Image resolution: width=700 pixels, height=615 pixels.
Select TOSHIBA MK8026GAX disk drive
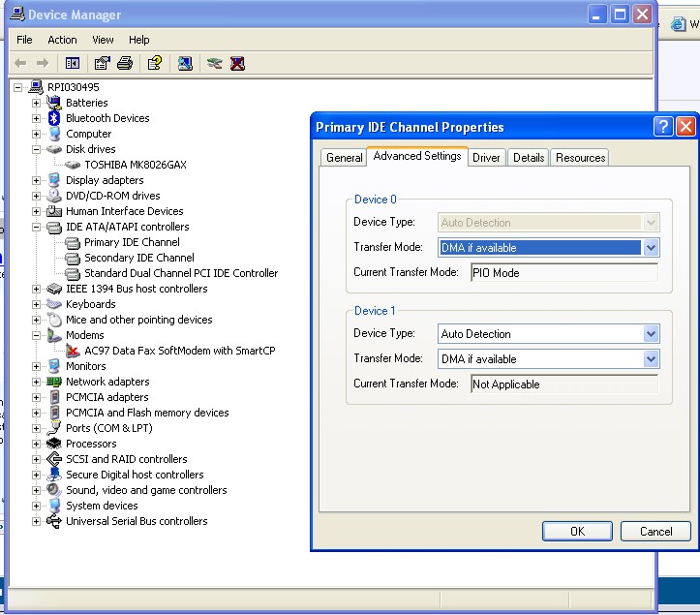coord(135,165)
